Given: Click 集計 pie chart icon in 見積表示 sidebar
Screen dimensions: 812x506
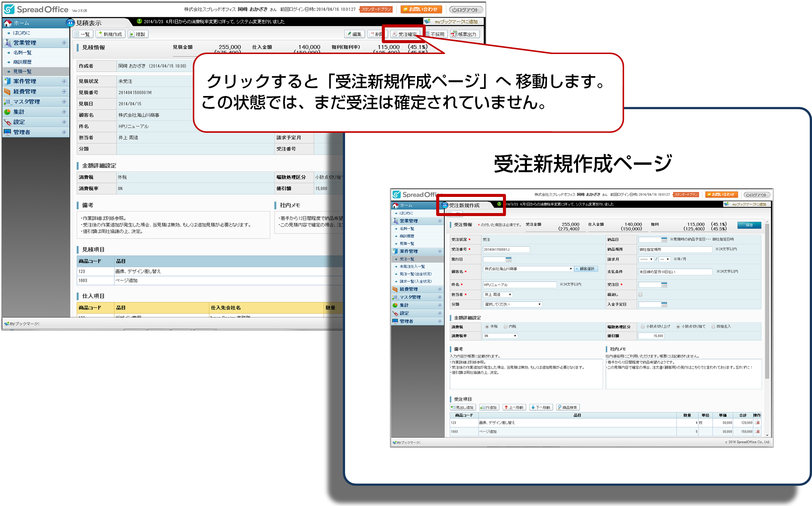Looking at the screenshot, I should pyautogui.click(x=7, y=112).
